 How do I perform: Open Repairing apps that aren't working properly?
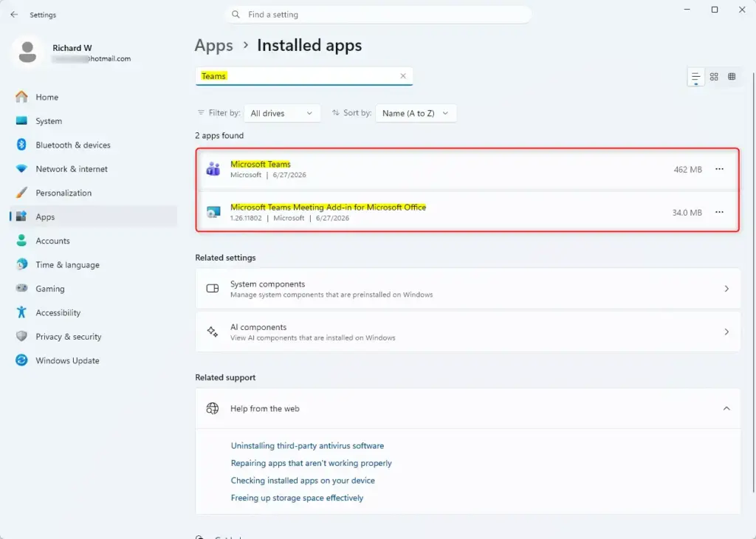point(312,463)
